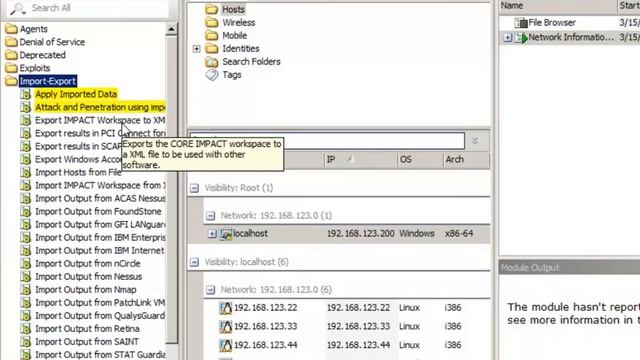Select Import IMPACT Workspace from XML

(x=100, y=185)
